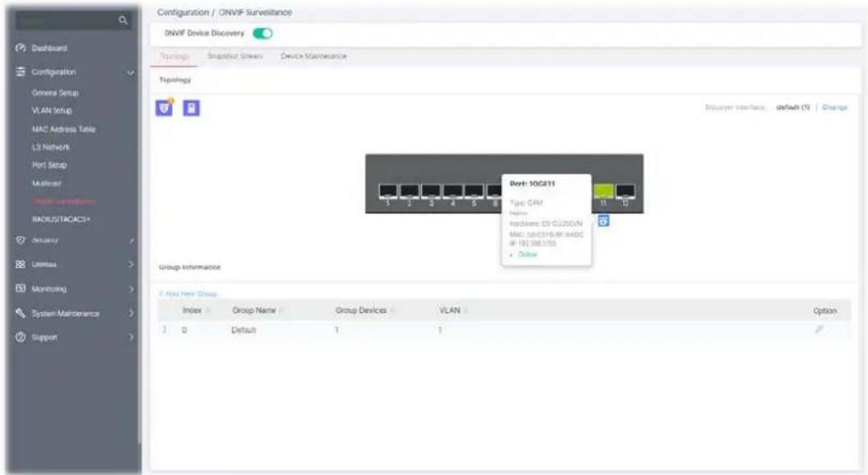The image size is (868, 475).
Task: Click the "Default" group name cell
Action: click(x=243, y=330)
